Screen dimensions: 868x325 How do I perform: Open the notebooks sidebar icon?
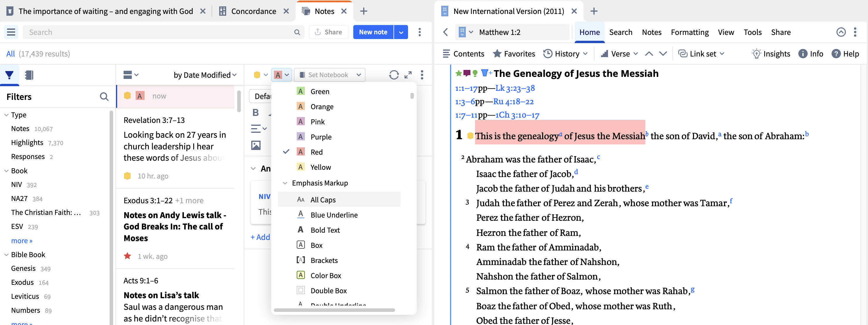(x=29, y=75)
